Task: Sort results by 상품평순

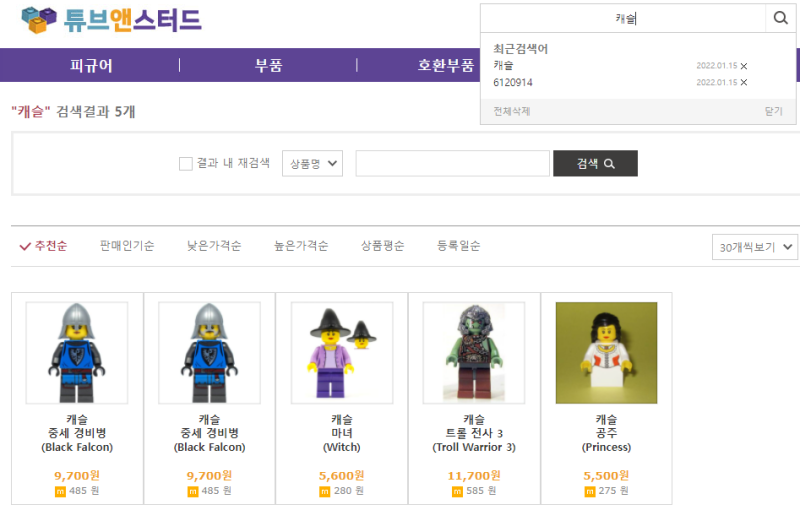Action: click(383, 246)
